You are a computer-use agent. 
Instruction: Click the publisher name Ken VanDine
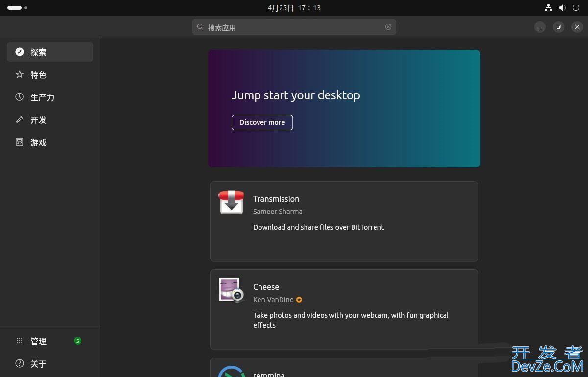[273, 300]
